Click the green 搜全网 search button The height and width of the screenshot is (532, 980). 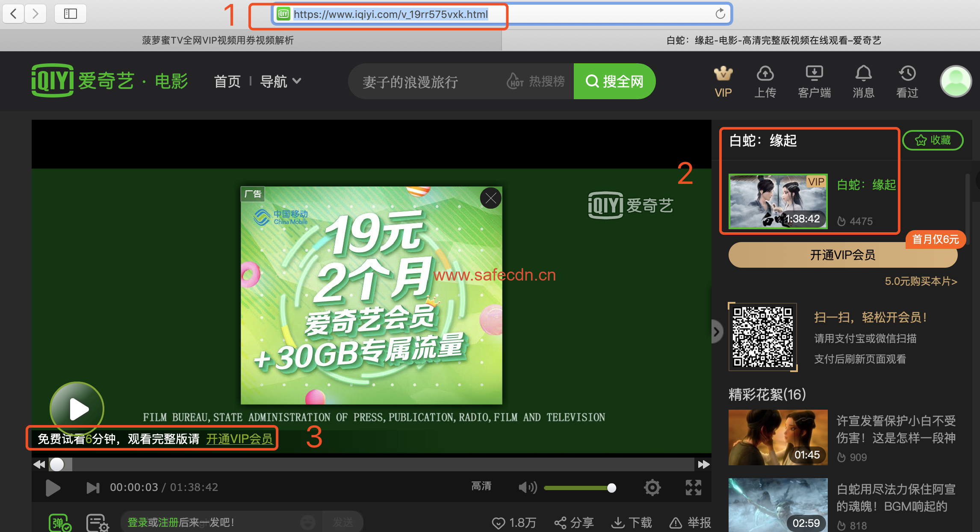click(614, 81)
